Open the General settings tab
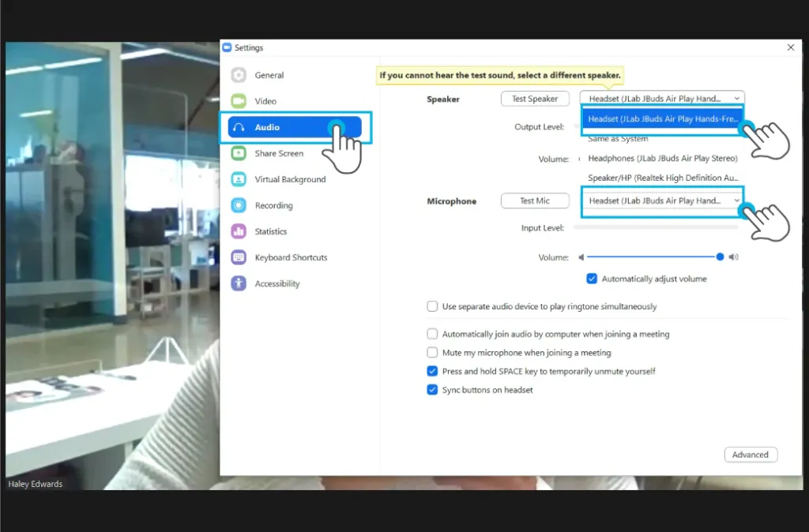 pos(269,75)
